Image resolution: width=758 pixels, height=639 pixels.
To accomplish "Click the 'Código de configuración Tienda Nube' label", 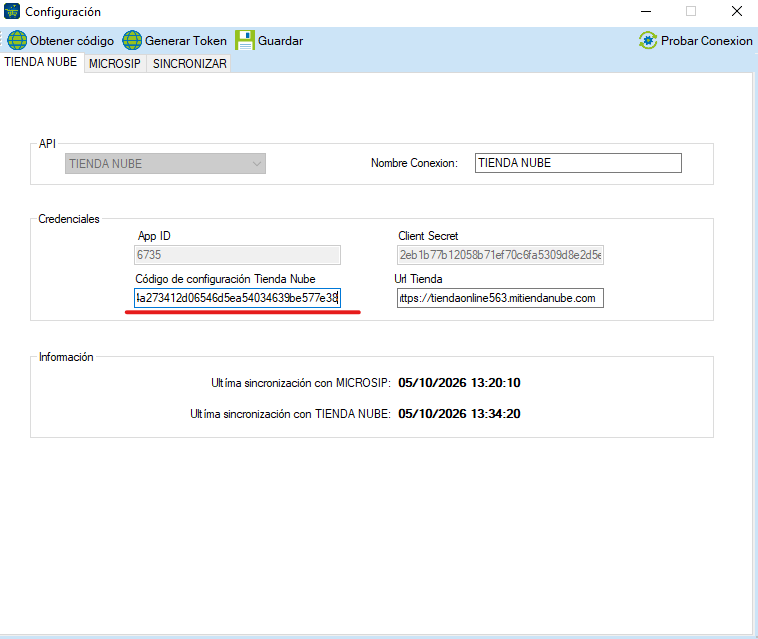I will [225, 279].
